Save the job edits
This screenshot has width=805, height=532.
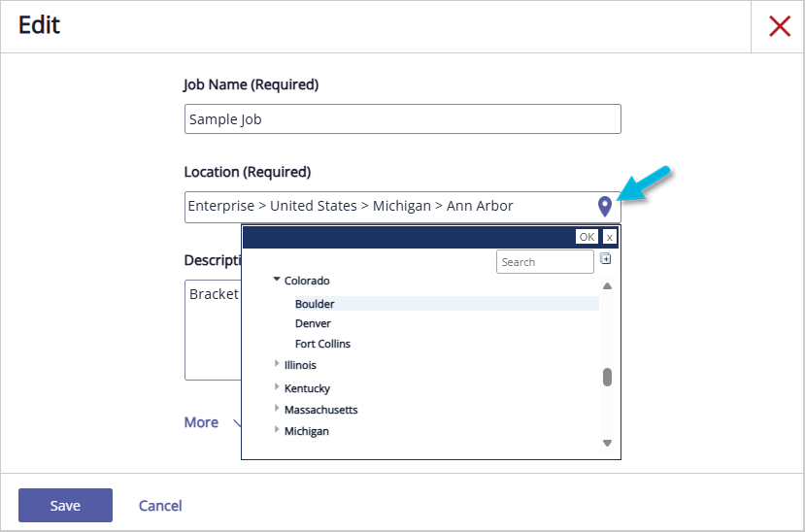click(x=65, y=505)
